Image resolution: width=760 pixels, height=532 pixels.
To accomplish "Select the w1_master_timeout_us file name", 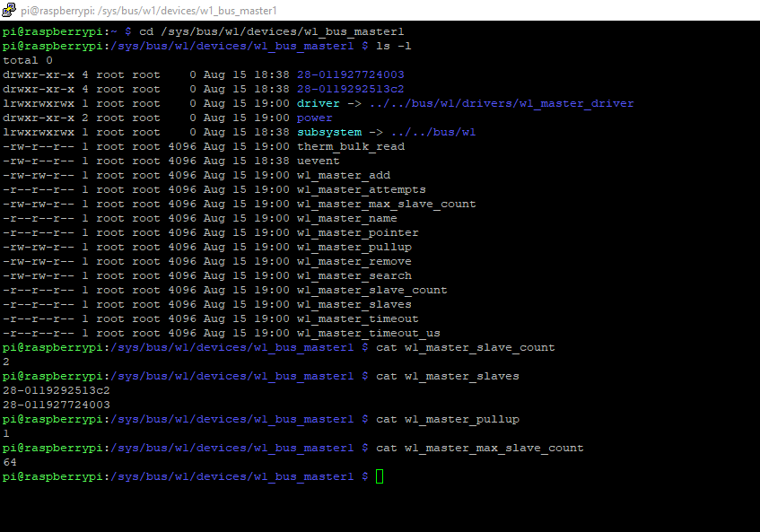I will tap(369, 334).
